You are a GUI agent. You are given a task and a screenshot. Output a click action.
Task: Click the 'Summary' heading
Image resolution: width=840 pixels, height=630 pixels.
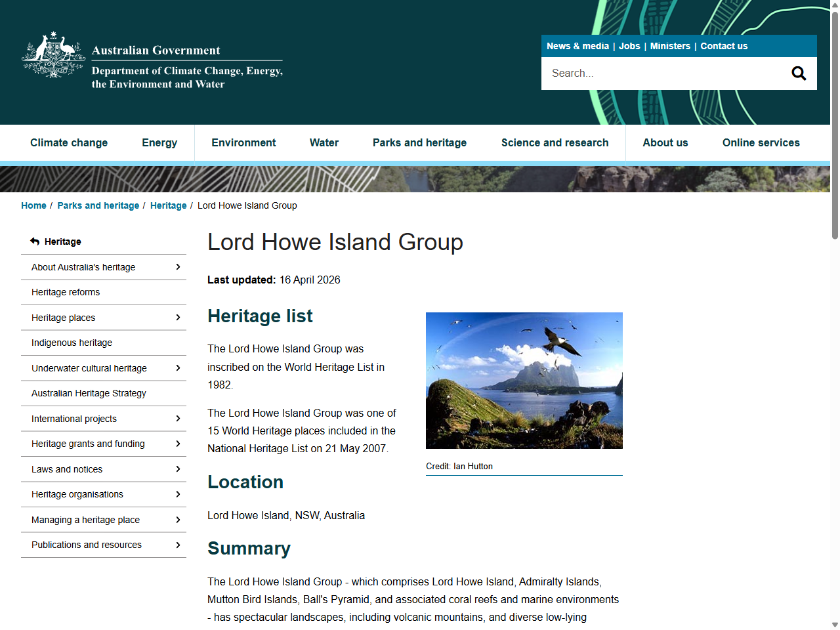(x=249, y=549)
